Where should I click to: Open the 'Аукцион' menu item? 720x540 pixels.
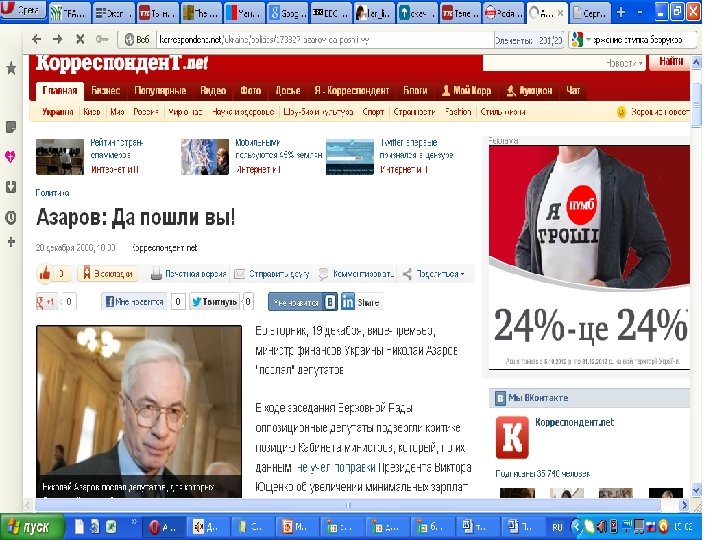coord(529,90)
